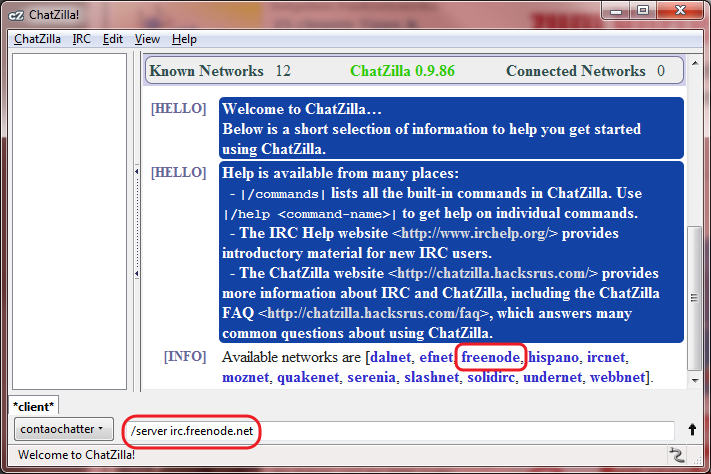Click the multiline input up-arrow icon
711x474 pixels.
click(692, 430)
